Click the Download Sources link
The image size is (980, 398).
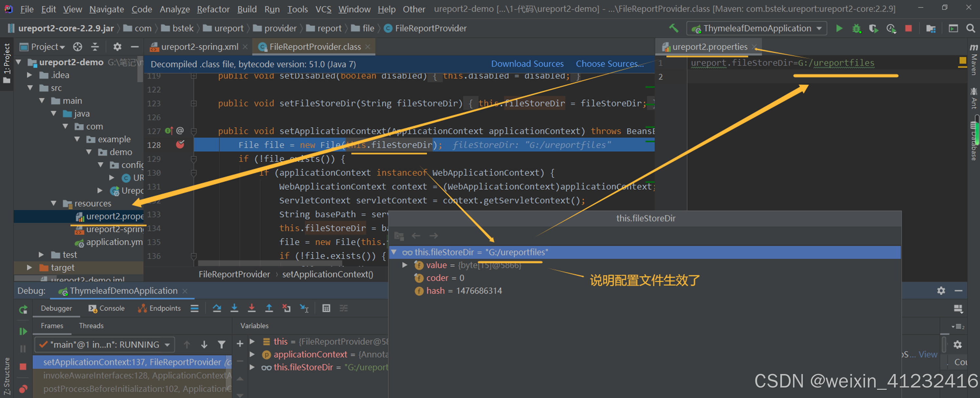coord(527,64)
